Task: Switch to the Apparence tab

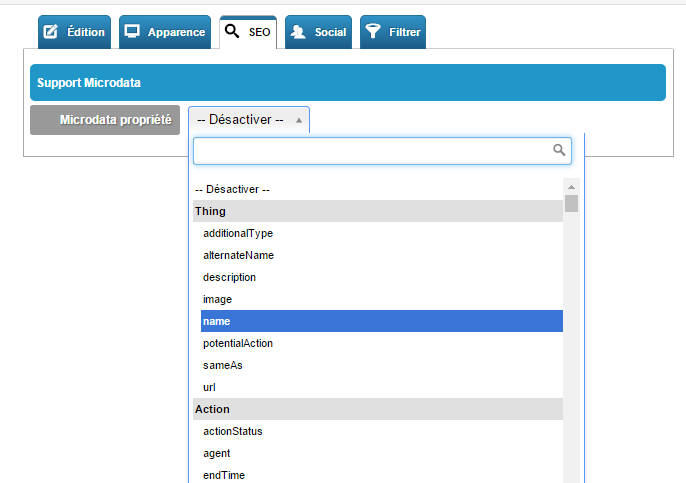Action: (x=165, y=32)
